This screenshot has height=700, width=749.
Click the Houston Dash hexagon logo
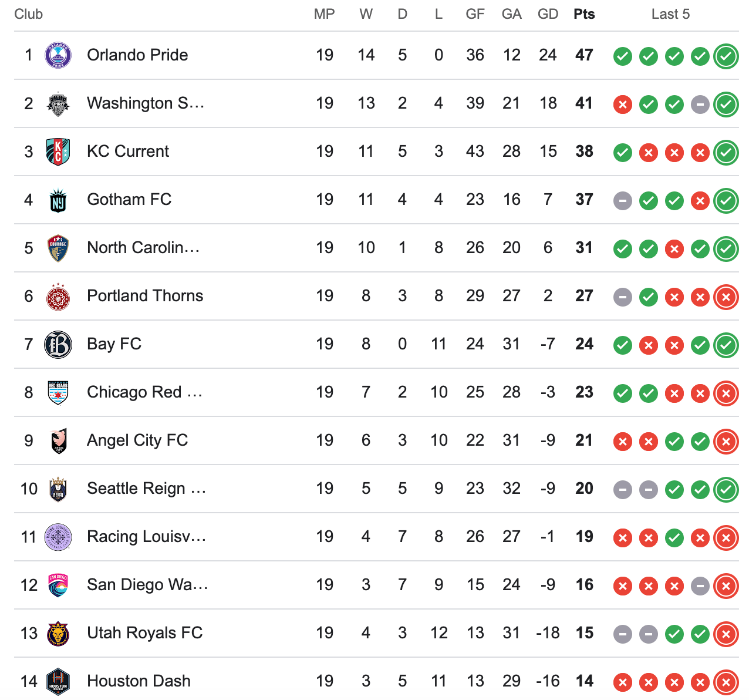coord(58,682)
